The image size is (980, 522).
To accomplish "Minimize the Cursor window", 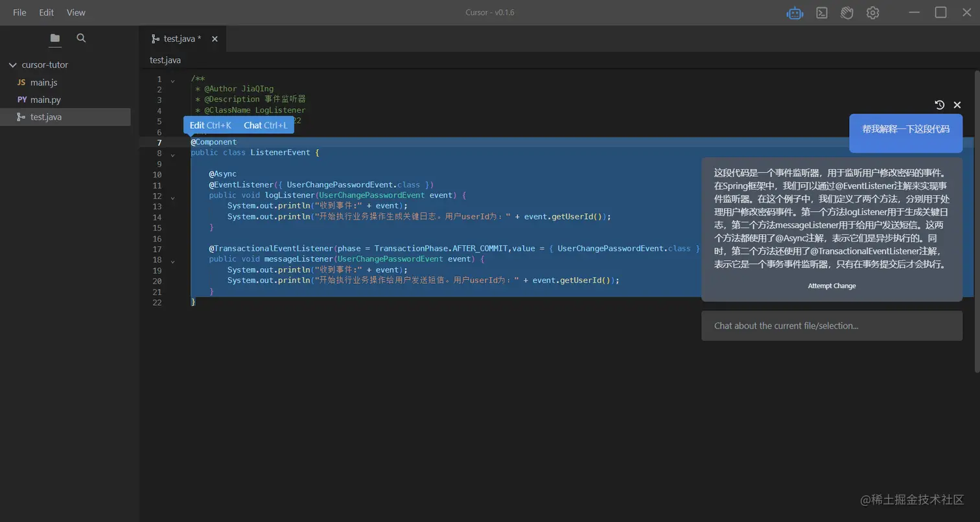I will point(915,12).
